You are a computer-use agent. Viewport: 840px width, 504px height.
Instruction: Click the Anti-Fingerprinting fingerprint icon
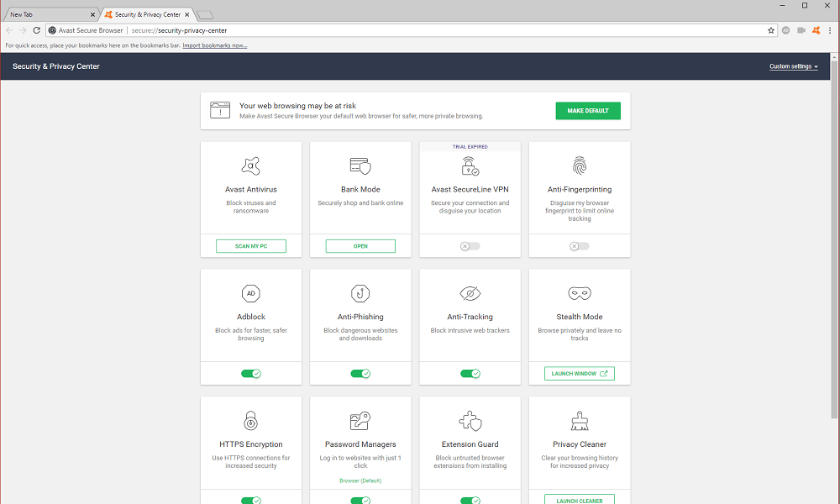pos(580,166)
